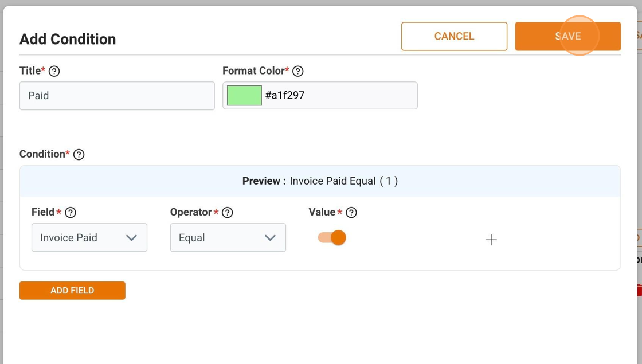Viewport: 642px width, 364px height.
Task: Click the Operator help question mark icon
Action: pos(228,213)
